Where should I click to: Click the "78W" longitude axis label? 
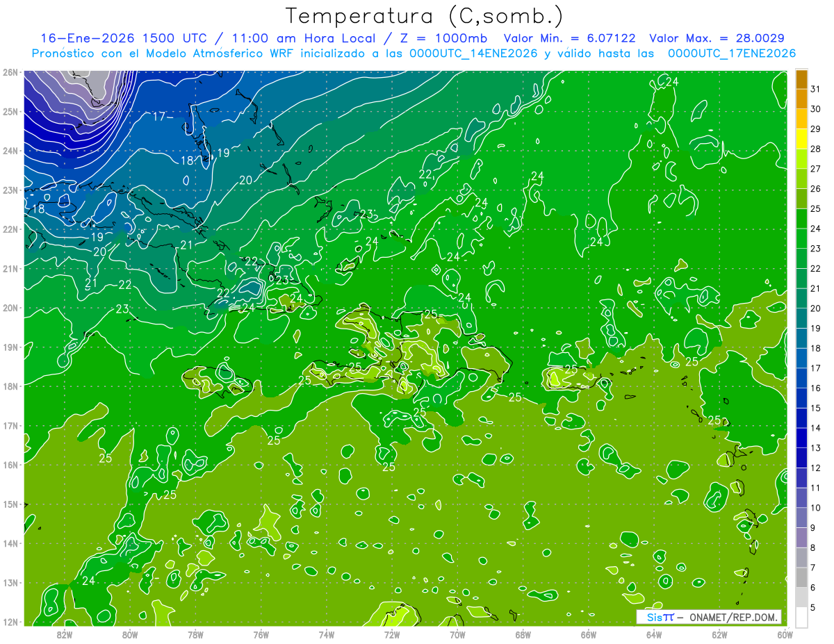point(195,634)
